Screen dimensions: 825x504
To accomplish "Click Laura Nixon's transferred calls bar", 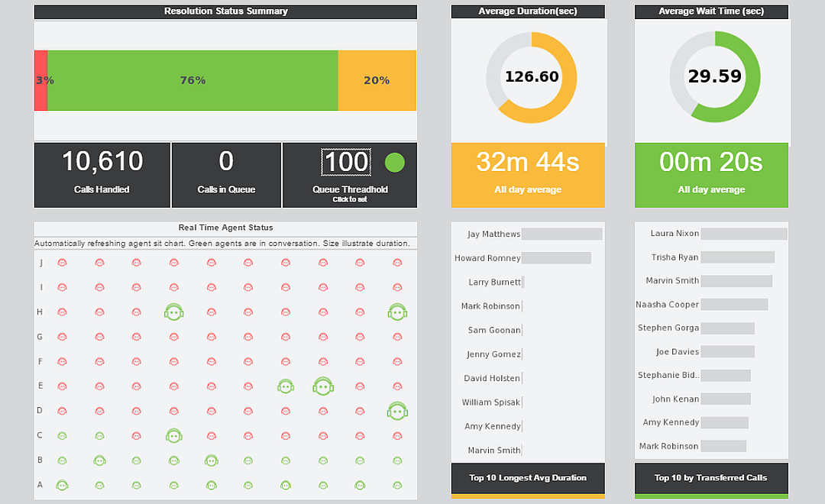I will coord(744,234).
